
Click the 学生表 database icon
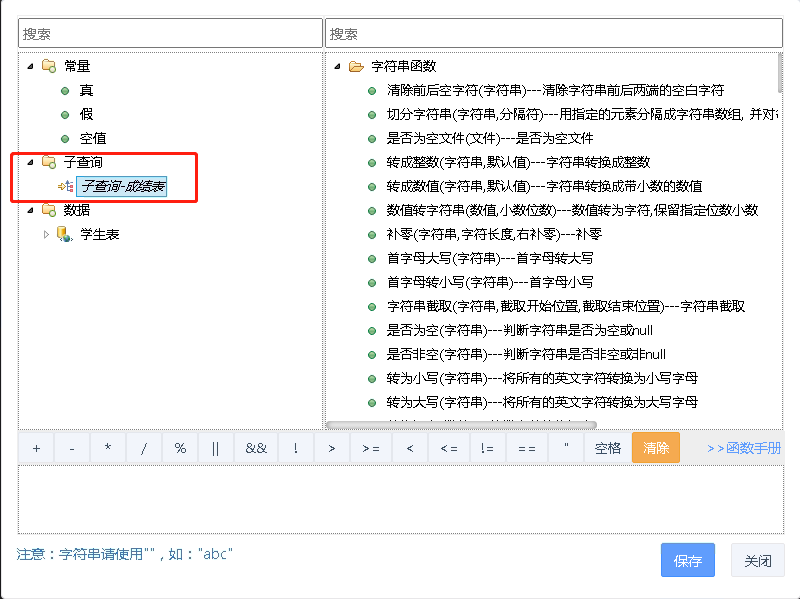click(x=65, y=234)
